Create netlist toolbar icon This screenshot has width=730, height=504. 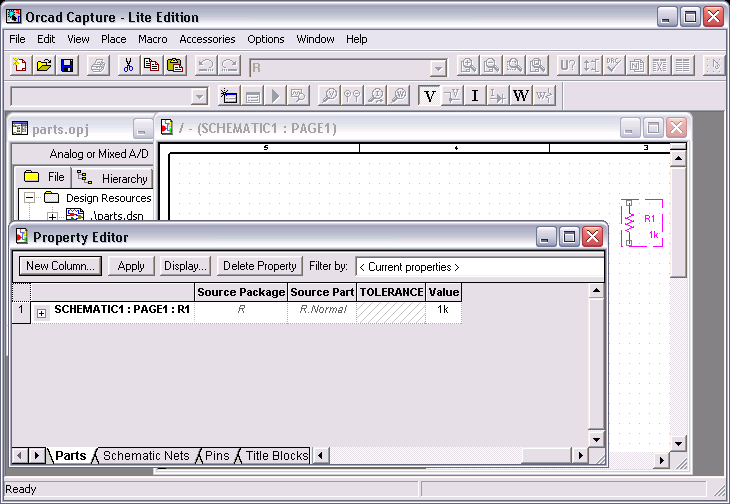637,66
